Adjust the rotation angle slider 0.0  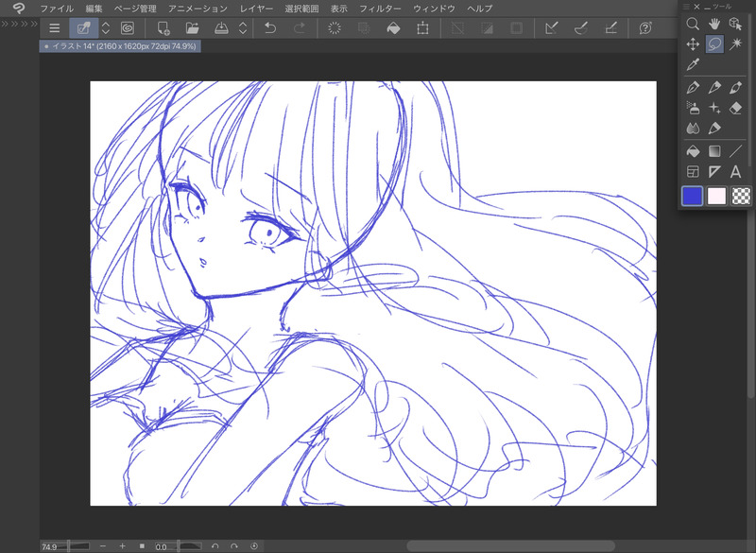[178, 546]
